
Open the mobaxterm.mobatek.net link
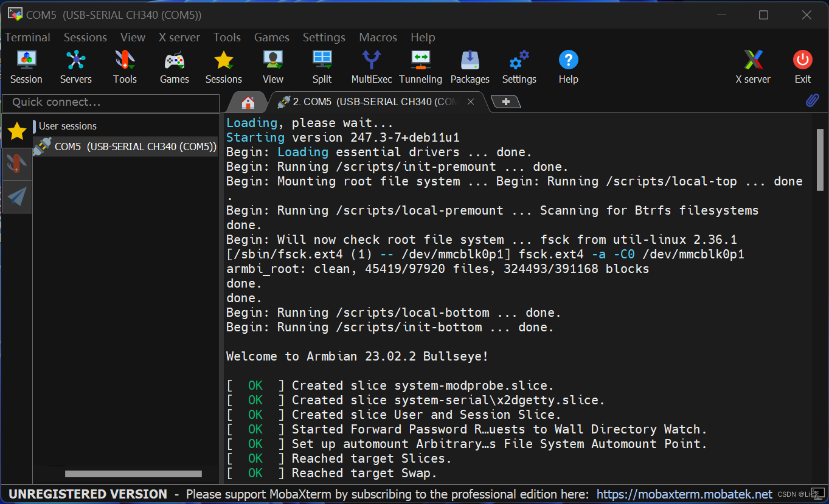pyautogui.click(x=684, y=494)
